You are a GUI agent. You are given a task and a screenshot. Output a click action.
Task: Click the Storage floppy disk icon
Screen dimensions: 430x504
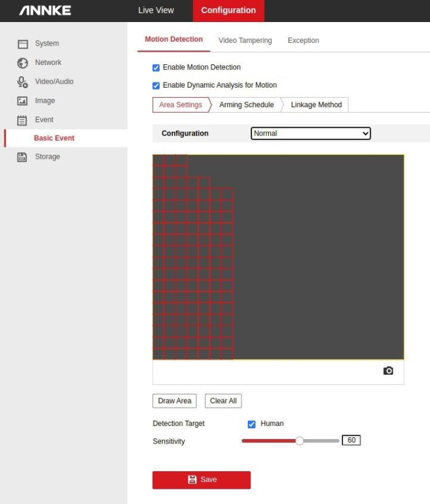coord(22,157)
